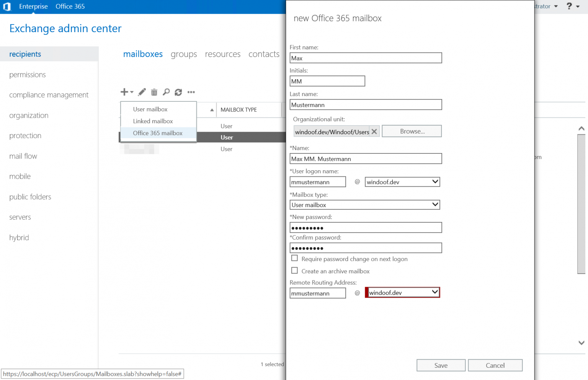Check Create an archive mailbox
Screen dimensions: 588x380
tap(294, 270)
